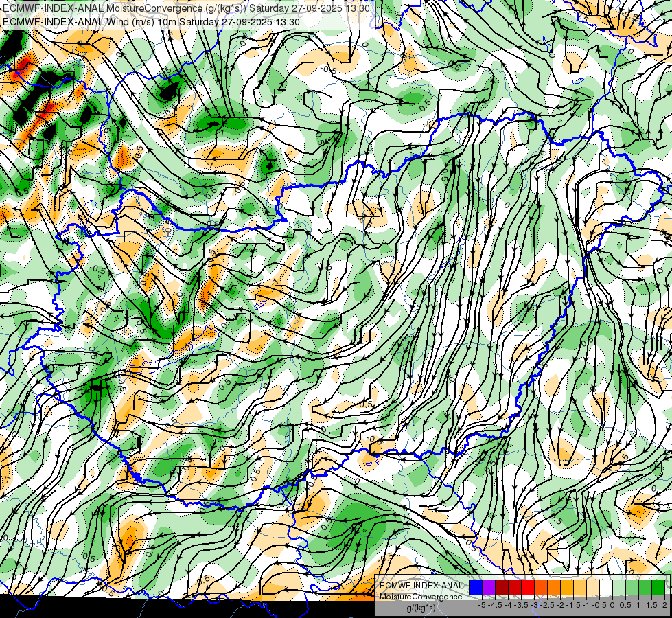Pick the legend swatch between -4.5 and -4

502,588
